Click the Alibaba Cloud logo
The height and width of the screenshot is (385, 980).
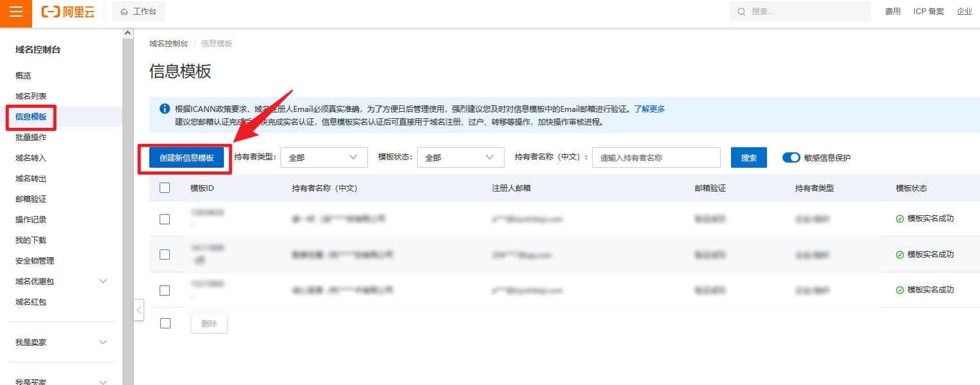[68, 12]
